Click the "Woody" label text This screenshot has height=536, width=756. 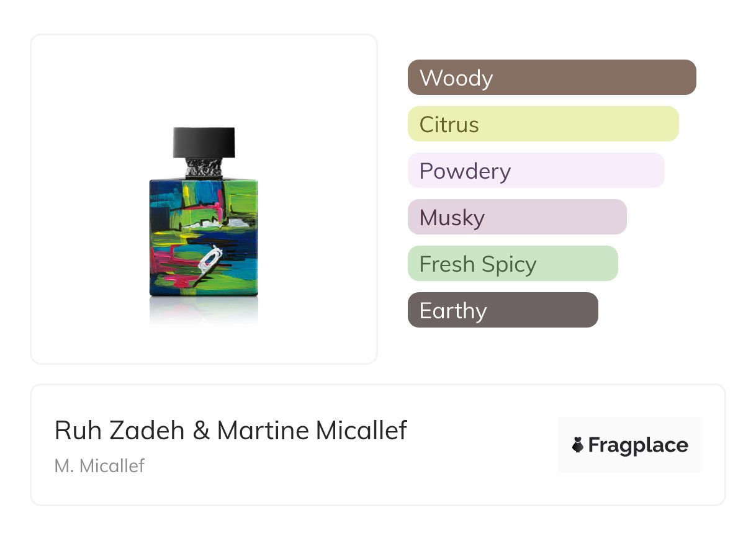[456, 78]
